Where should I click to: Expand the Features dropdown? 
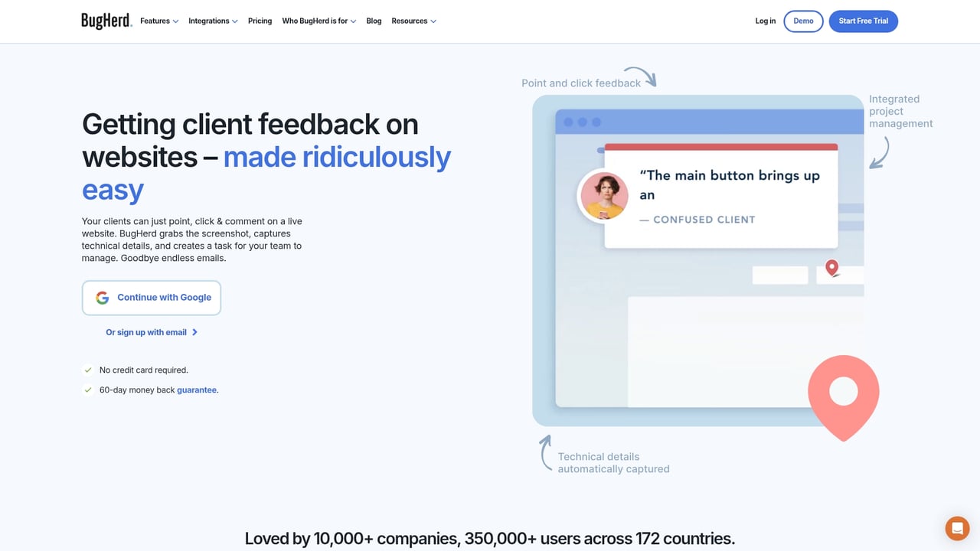point(158,21)
